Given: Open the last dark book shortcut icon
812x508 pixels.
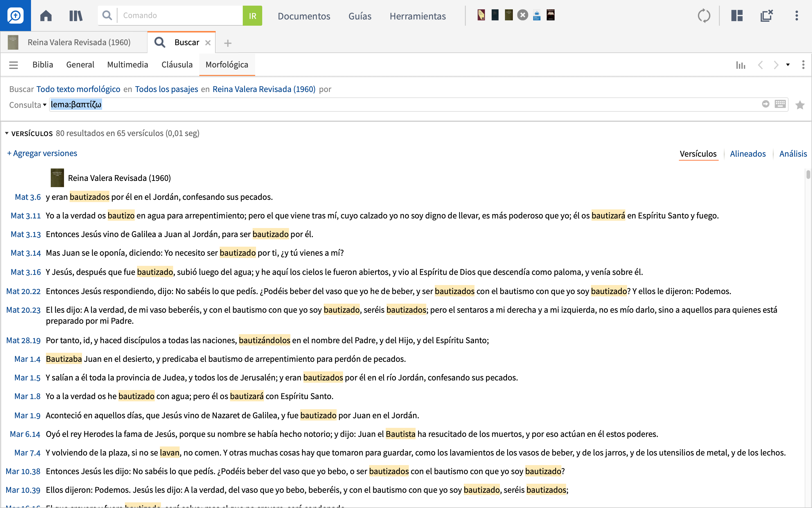Looking at the screenshot, I should [x=551, y=15].
